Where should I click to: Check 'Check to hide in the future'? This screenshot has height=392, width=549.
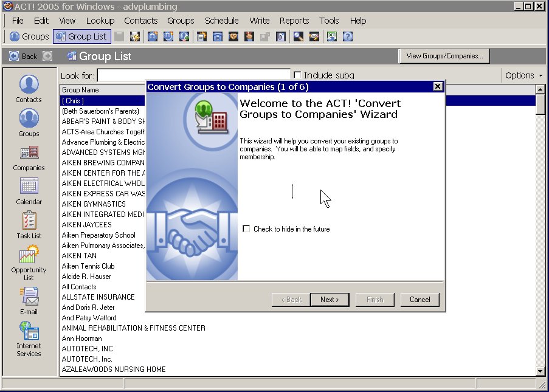(246, 229)
